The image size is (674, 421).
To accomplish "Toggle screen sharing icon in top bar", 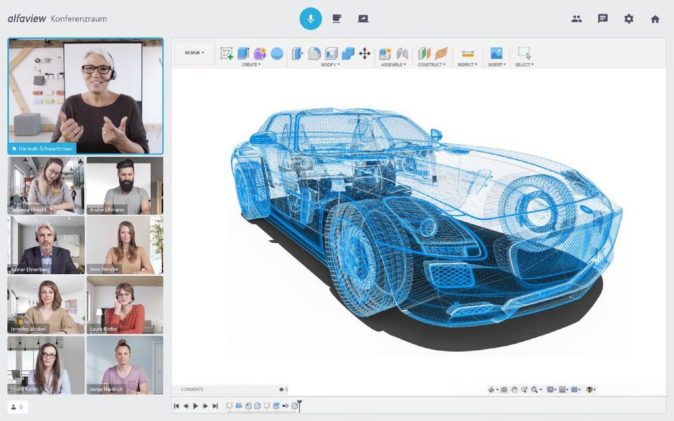I will click(x=363, y=18).
